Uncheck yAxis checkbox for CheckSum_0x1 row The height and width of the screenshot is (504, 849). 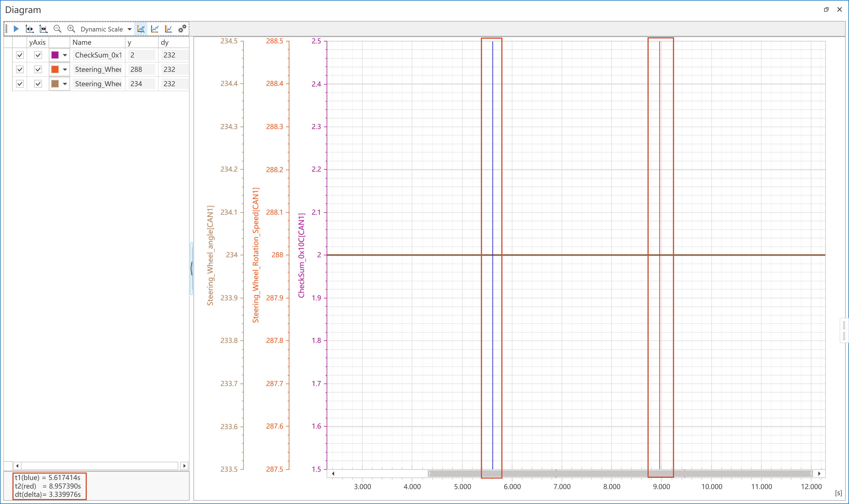click(38, 55)
